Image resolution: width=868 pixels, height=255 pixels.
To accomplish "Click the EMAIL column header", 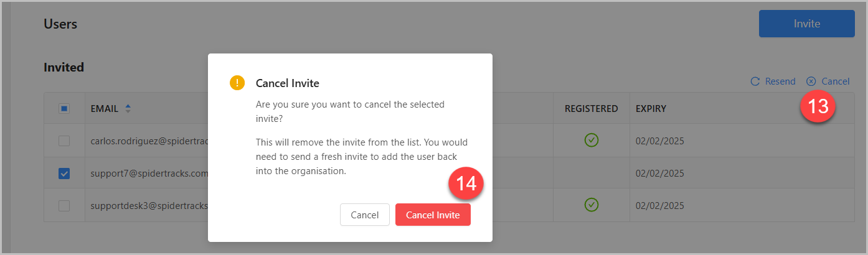I will [x=105, y=109].
